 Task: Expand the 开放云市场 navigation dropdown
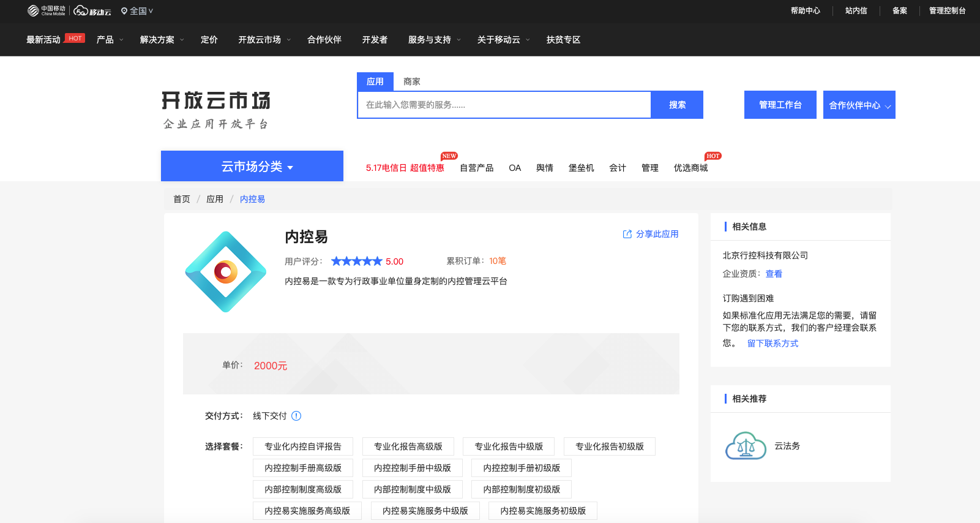(x=265, y=40)
